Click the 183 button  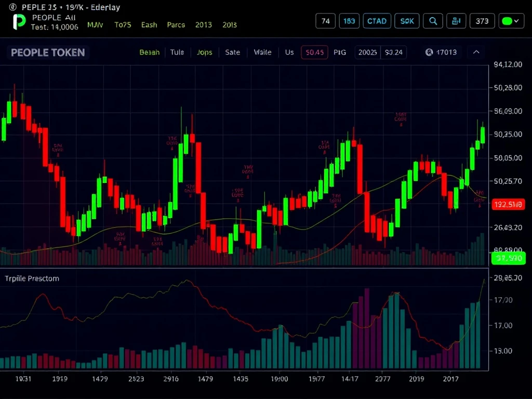pyautogui.click(x=349, y=21)
